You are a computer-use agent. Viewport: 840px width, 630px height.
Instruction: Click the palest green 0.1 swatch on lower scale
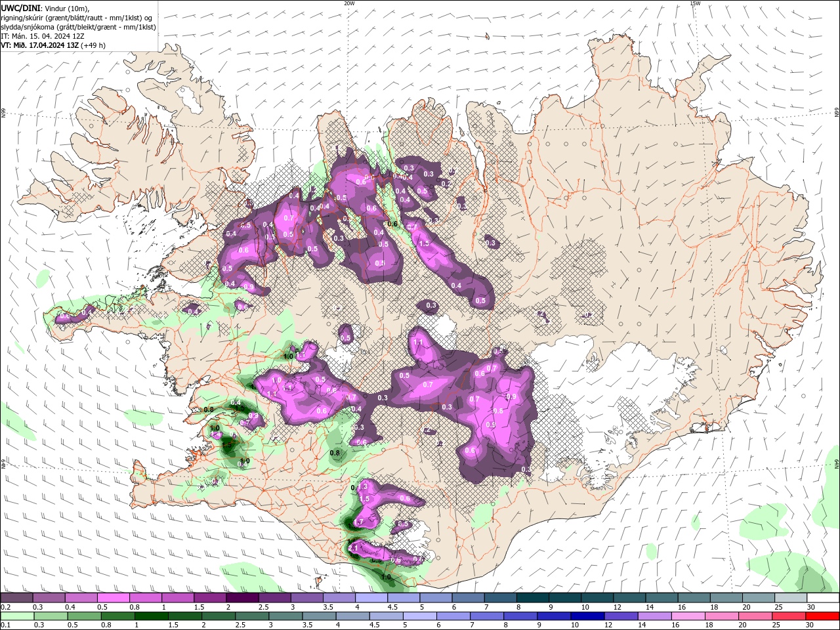tap(17, 616)
